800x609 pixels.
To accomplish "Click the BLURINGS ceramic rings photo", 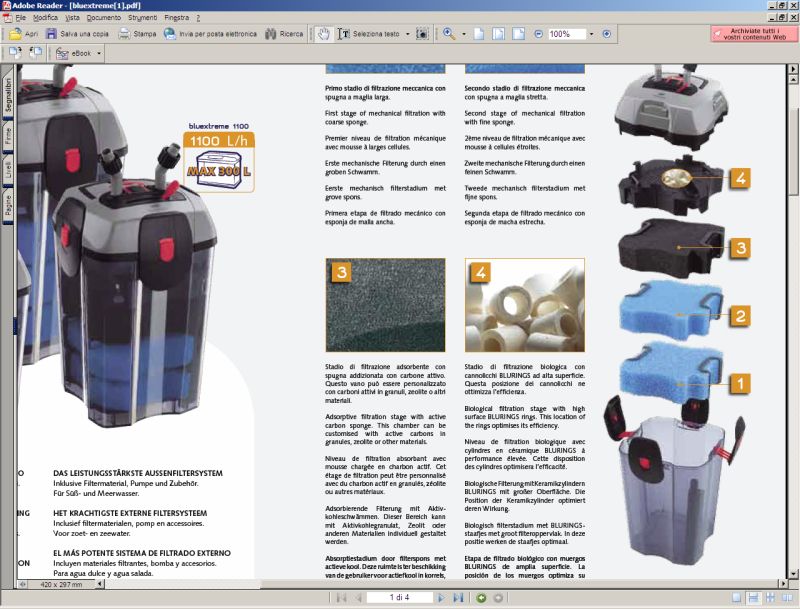I will (x=524, y=305).
